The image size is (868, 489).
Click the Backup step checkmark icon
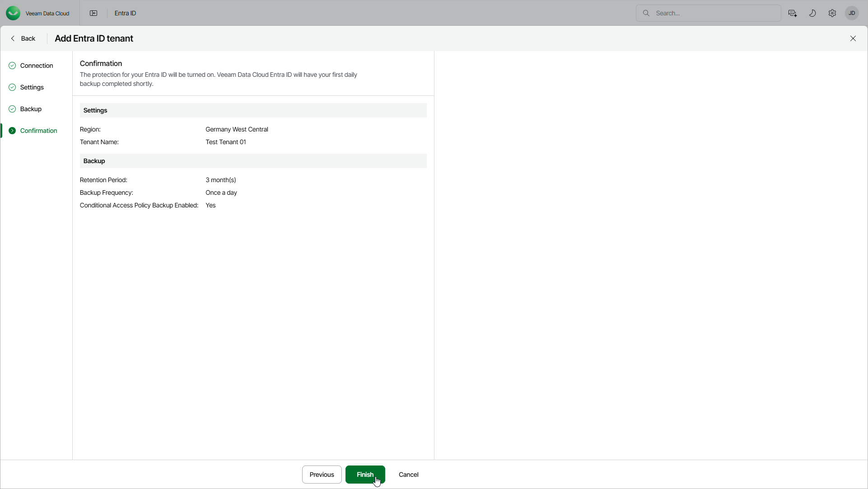point(12,109)
